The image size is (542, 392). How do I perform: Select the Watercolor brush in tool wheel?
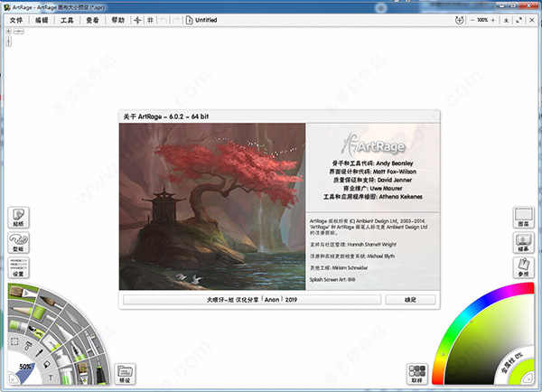50,302
